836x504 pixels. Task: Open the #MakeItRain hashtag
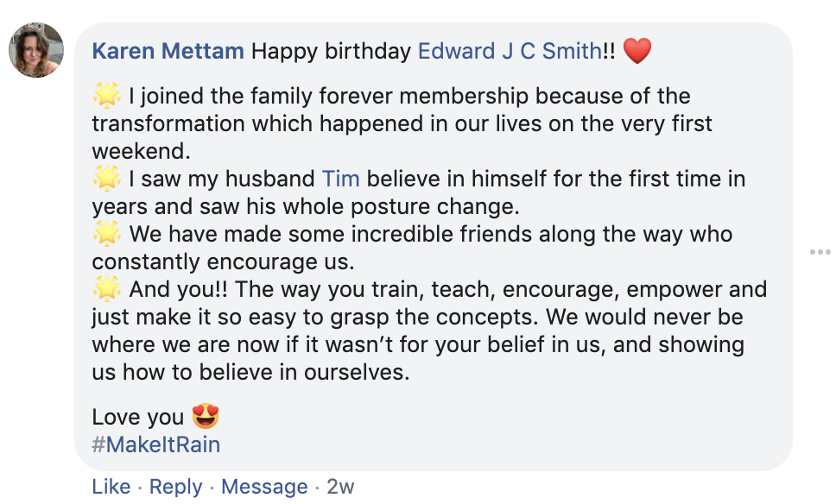[x=155, y=445]
